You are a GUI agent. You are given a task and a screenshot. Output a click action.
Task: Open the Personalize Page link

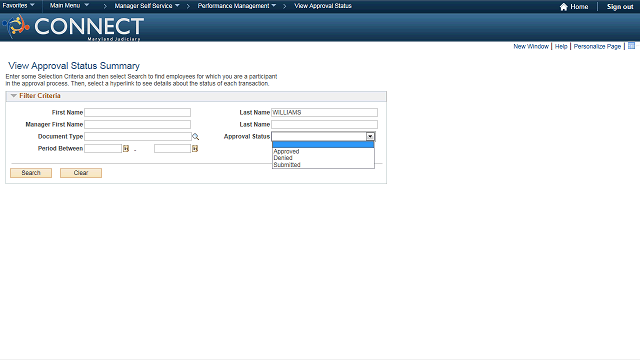[x=597, y=47]
